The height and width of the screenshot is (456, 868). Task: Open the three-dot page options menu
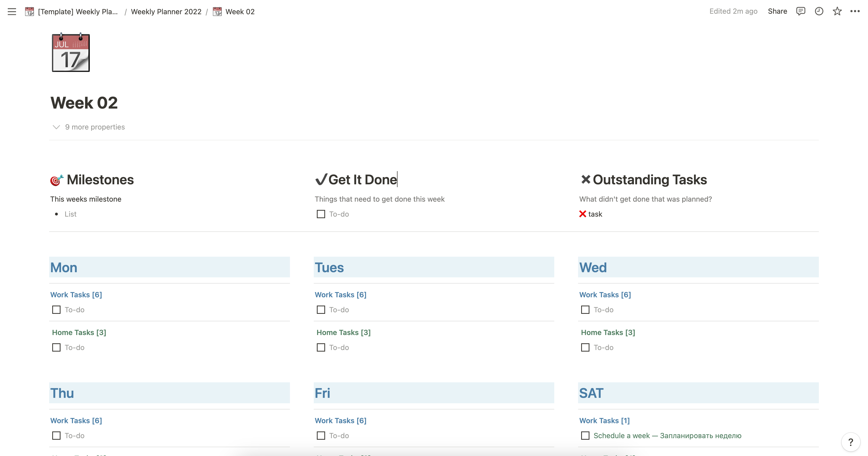coord(855,11)
